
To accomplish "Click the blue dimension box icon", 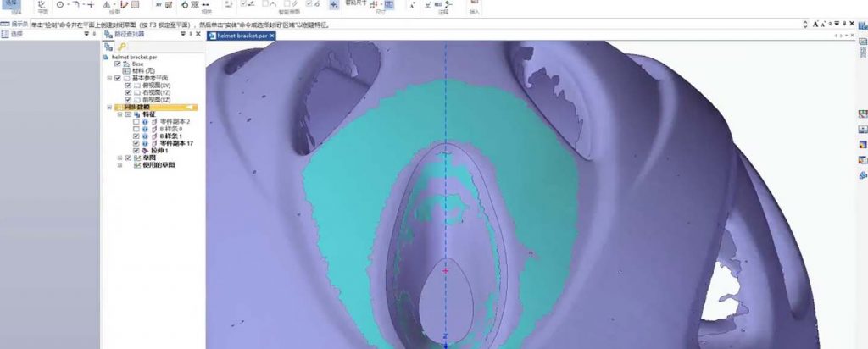I will (388, 4).
